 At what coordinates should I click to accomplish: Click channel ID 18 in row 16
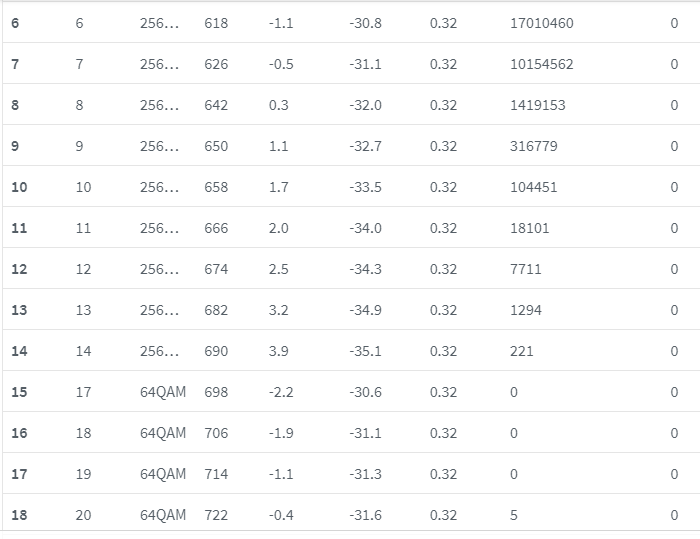pos(83,433)
